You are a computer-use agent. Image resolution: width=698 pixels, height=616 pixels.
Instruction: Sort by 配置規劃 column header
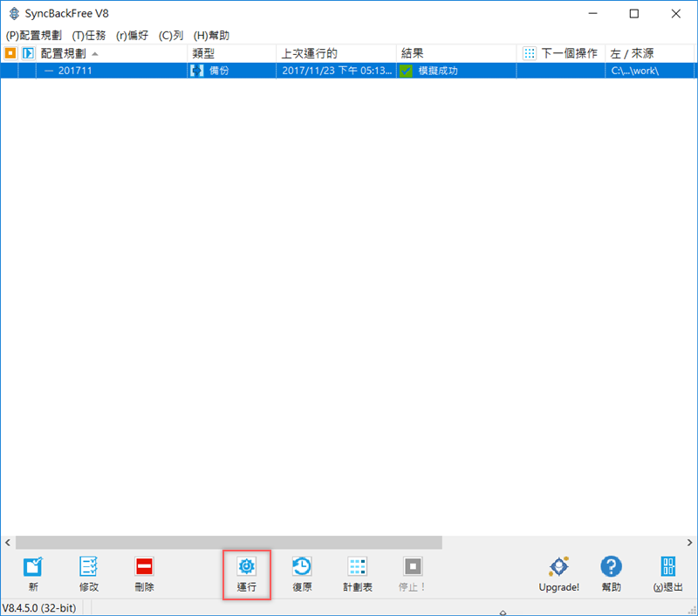point(112,53)
